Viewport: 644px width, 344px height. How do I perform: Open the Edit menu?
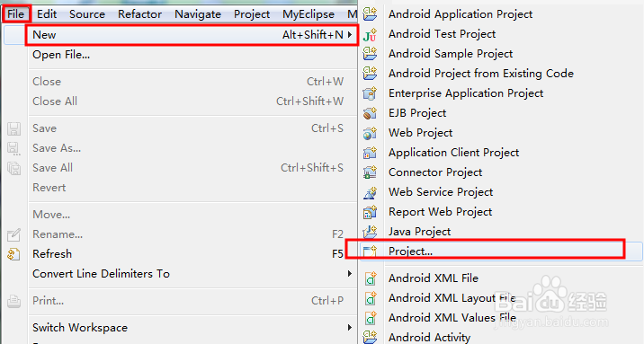pos(47,14)
